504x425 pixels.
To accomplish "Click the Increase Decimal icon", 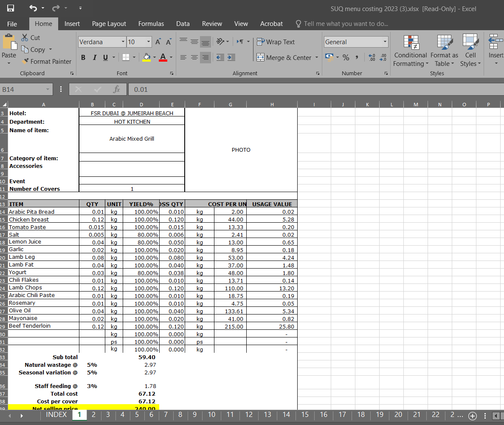I will click(x=372, y=57).
